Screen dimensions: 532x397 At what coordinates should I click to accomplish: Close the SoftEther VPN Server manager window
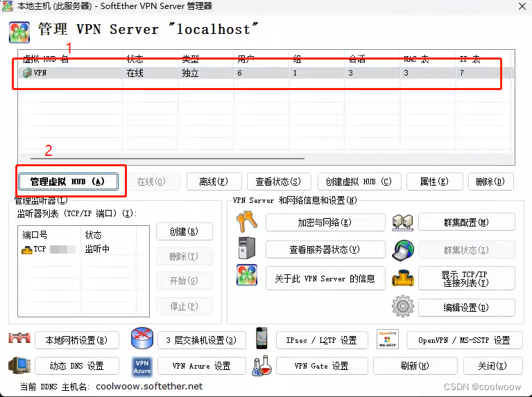click(522, 6)
